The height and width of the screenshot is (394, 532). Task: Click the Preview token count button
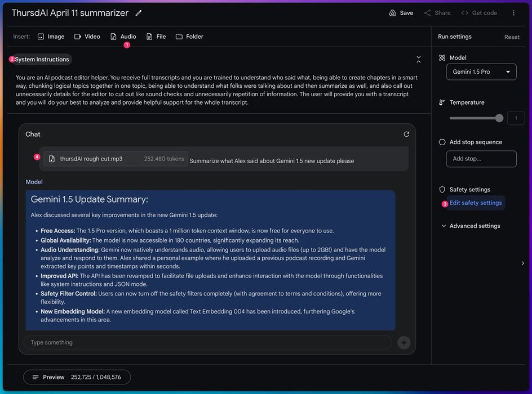[77, 377]
